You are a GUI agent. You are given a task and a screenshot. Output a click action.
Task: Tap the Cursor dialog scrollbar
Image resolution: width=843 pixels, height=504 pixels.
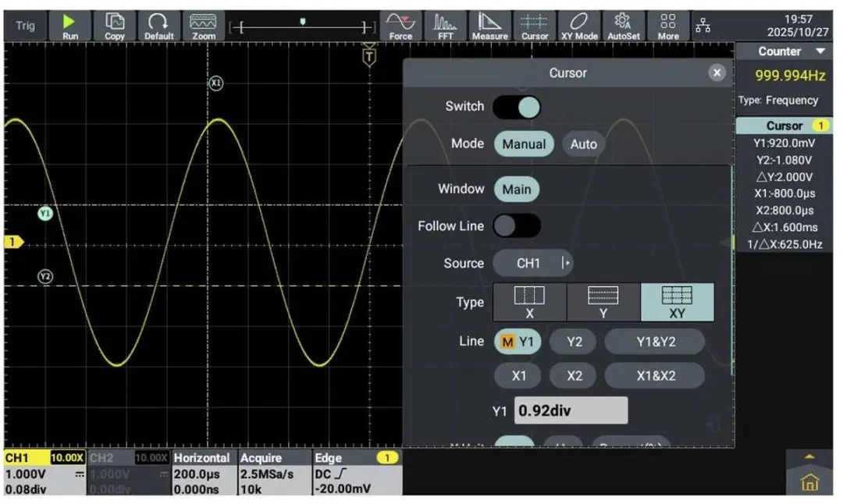click(x=731, y=270)
